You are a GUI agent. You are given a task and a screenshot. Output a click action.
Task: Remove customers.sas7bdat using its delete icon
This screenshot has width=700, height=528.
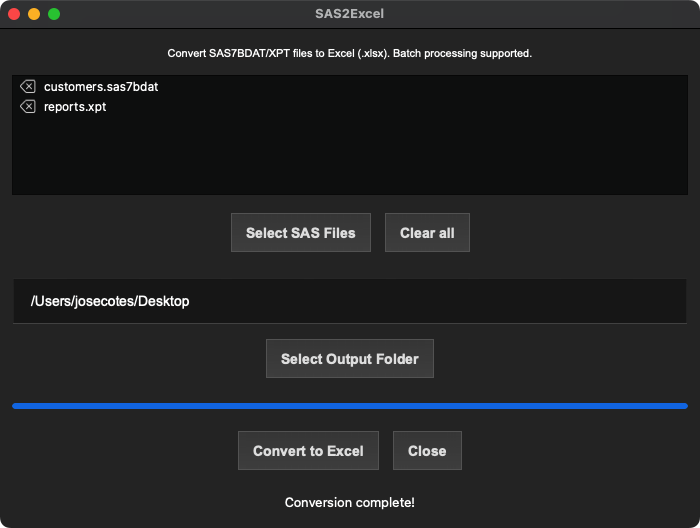[x=28, y=86]
